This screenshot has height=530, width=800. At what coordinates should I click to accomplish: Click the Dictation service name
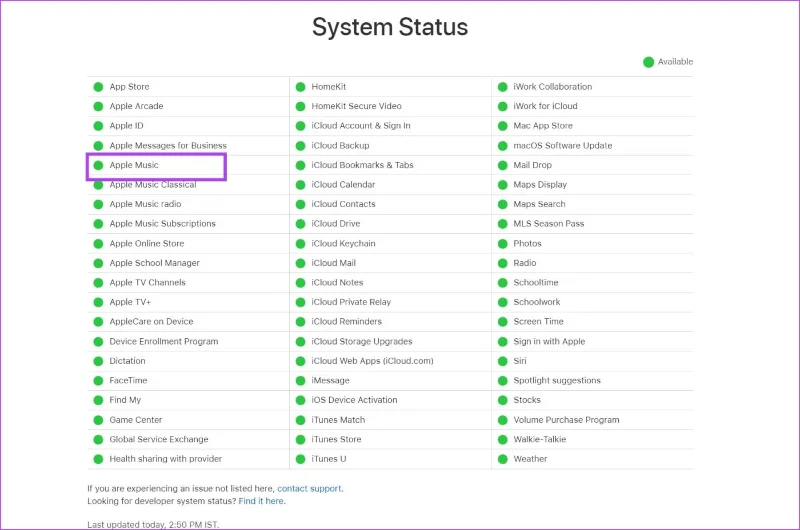[x=128, y=361]
